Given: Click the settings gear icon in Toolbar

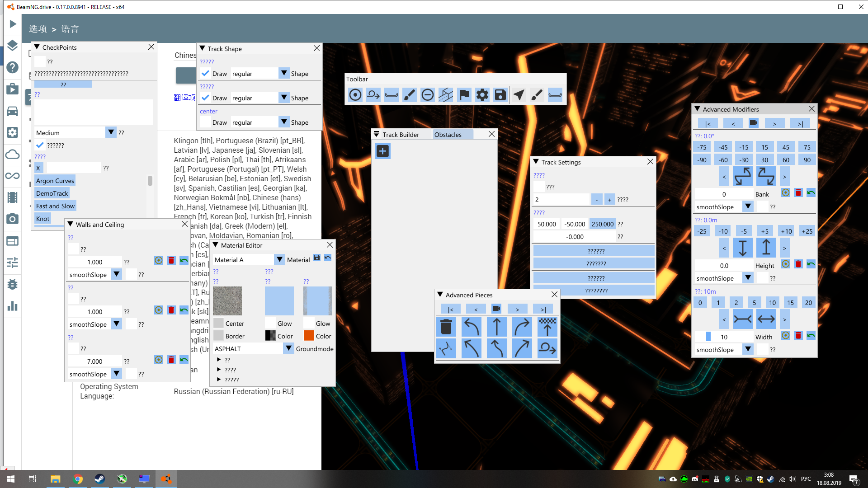Looking at the screenshot, I should pyautogui.click(x=482, y=95).
